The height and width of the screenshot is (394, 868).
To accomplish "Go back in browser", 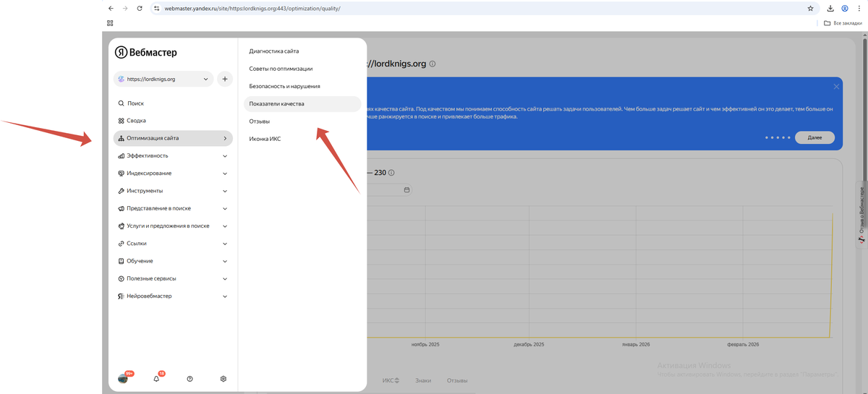I will coord(110,9).
